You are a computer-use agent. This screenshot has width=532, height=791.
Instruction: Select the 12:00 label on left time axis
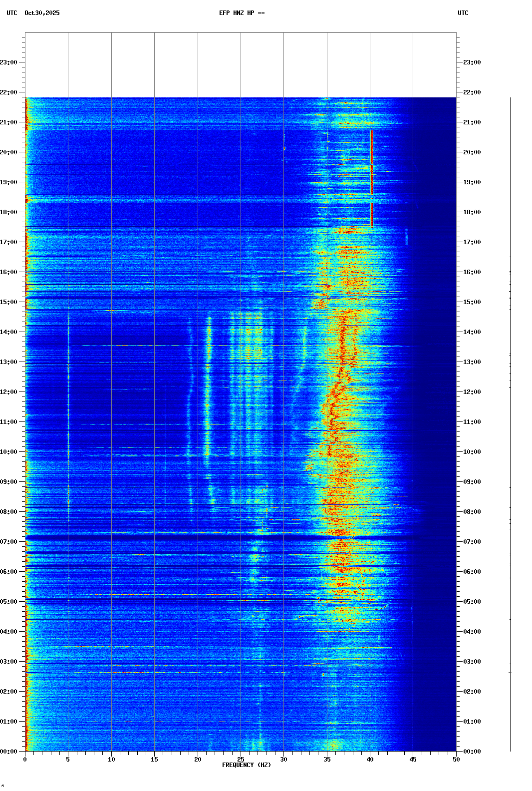[x=8, y=392]
